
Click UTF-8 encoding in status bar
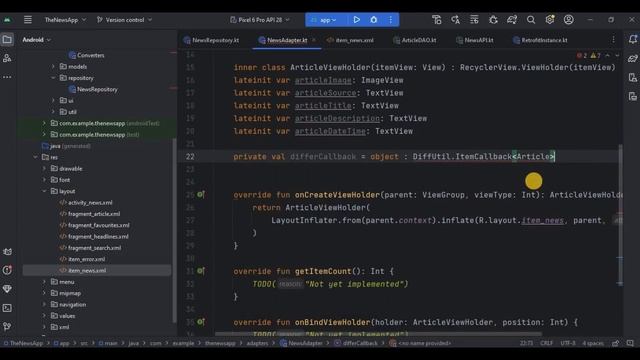(567, 343)
